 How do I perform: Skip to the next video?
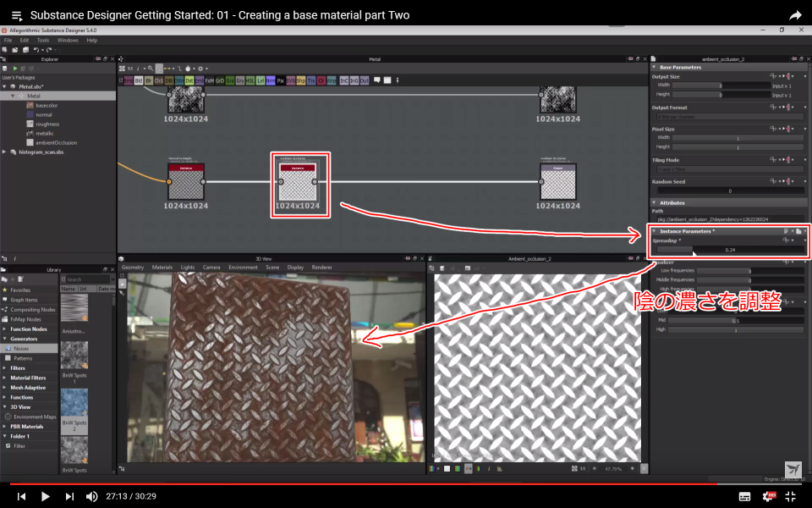(69, 497)
